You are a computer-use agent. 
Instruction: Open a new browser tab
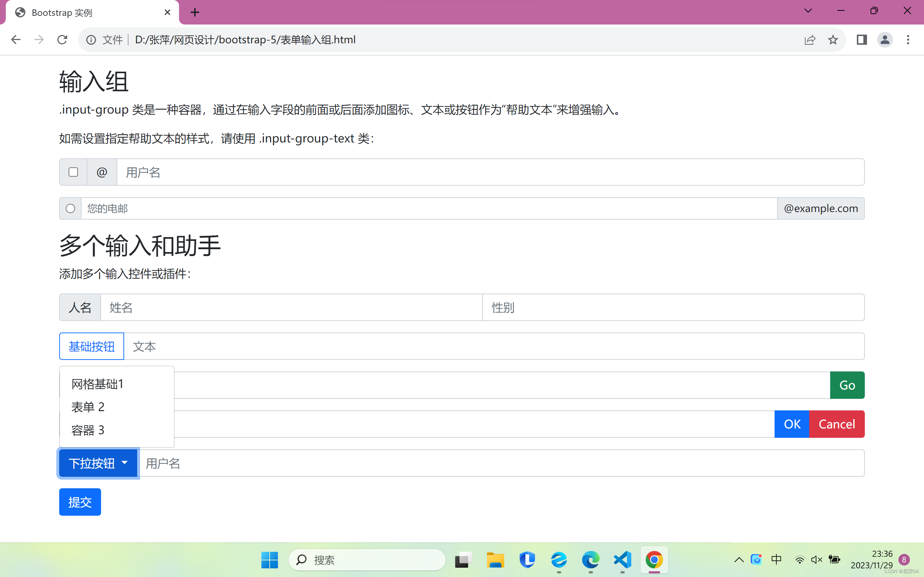click(x=195, y=13)
